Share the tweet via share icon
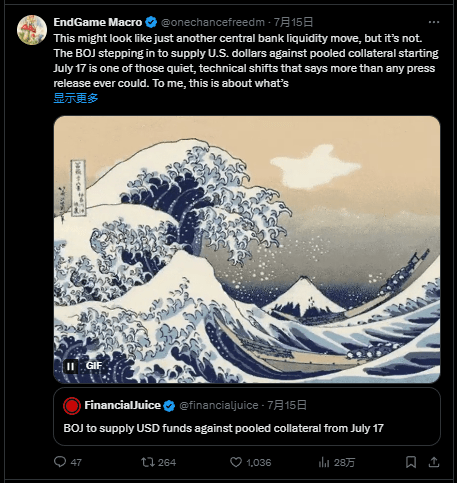Viewport: 457px width, 483px height. click(x=433, y=462)
